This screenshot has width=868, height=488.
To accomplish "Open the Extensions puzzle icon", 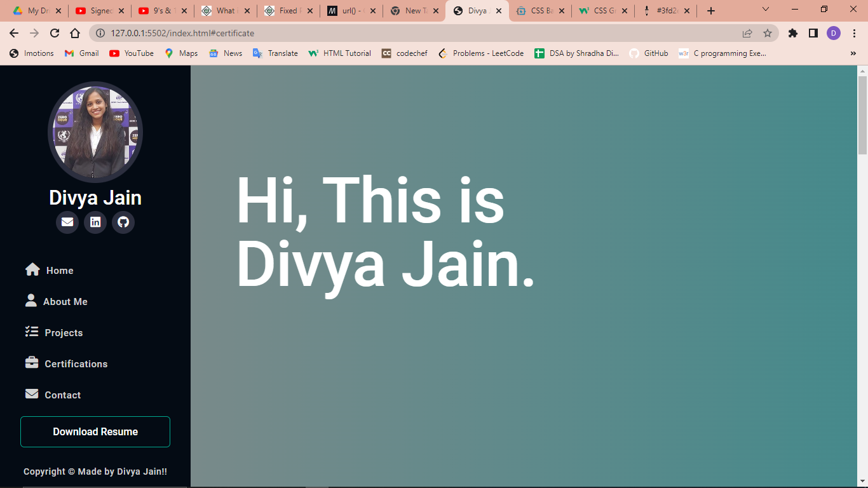I will coord(793,33).
